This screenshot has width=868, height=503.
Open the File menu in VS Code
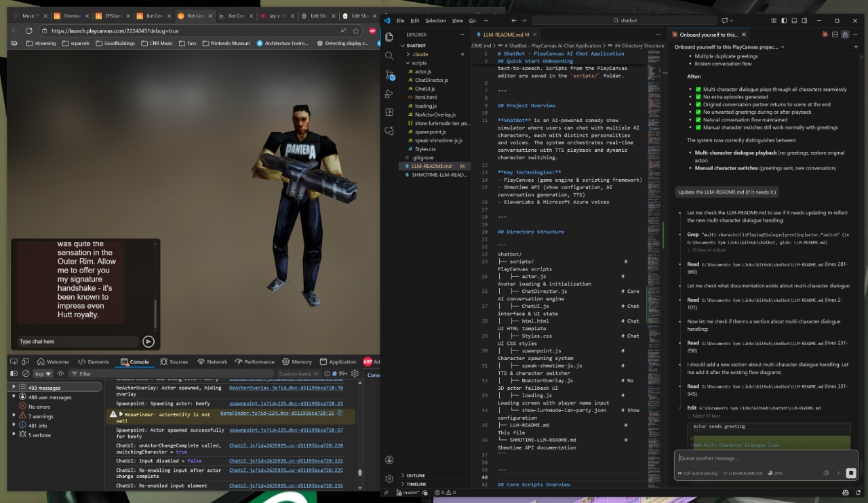click(x=401, y=20)
